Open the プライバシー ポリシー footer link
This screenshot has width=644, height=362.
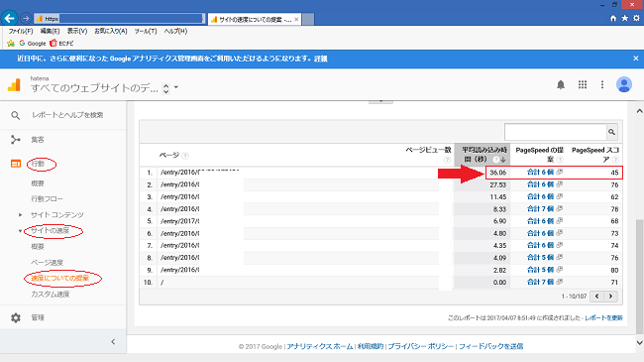(420, 346)
